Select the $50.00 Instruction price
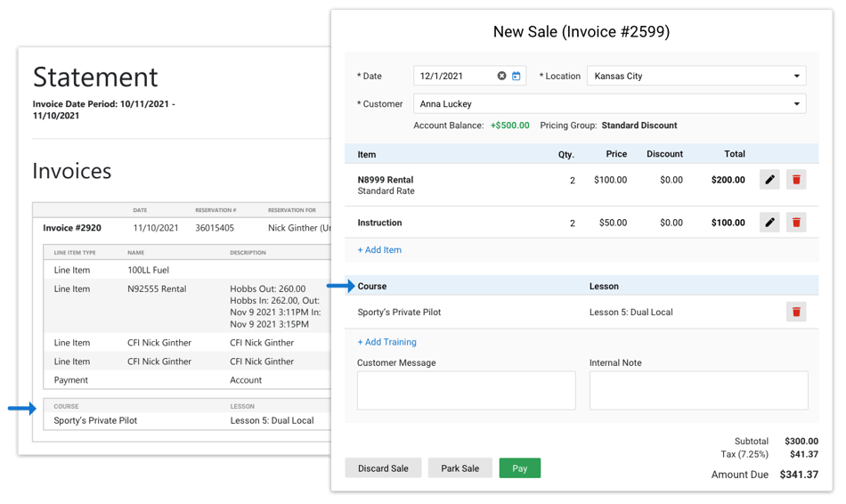846x504 pixels. pos(613,223)
